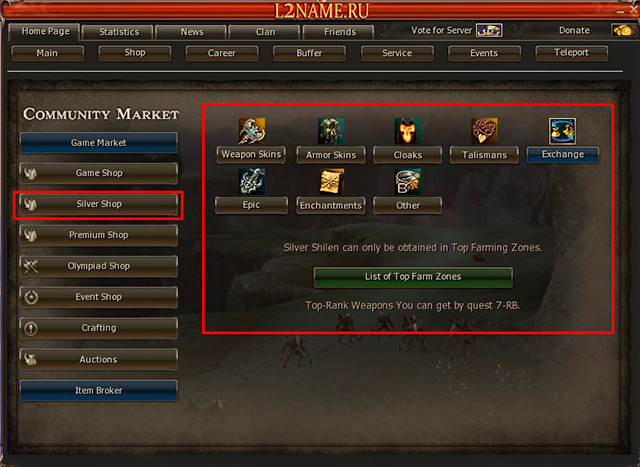
Task: Select the Olympiad Shop button
Action: pos(98,266)
